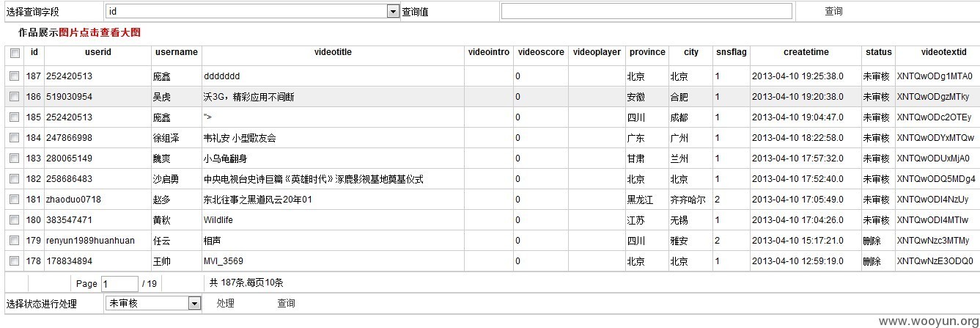
Task: Click username 黄秋
Action: [161, 220]
